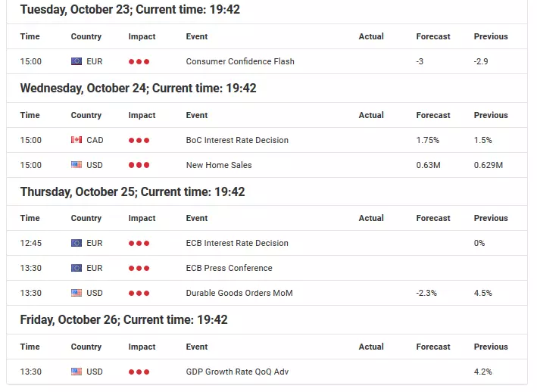Click Forecast column header under Wednesday, October 24
The image size is (537, 392).
click(433, 115)
